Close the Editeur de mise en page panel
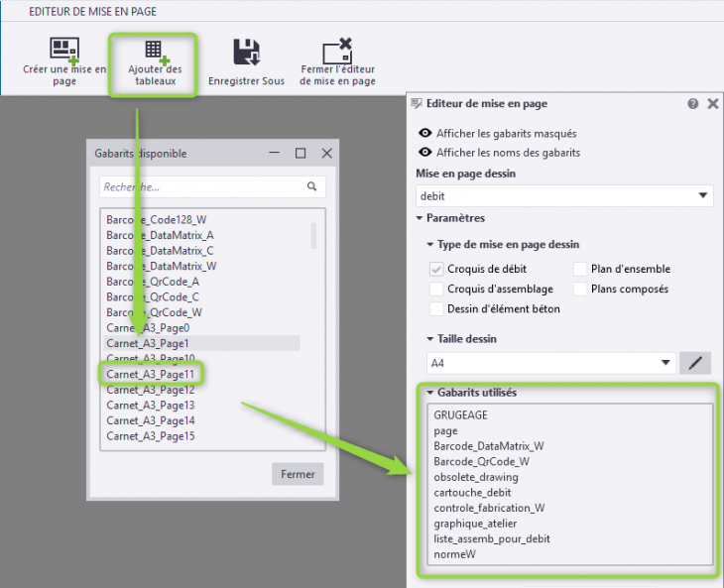This screenshot has height=588, width=724. [x=713, y=104]
